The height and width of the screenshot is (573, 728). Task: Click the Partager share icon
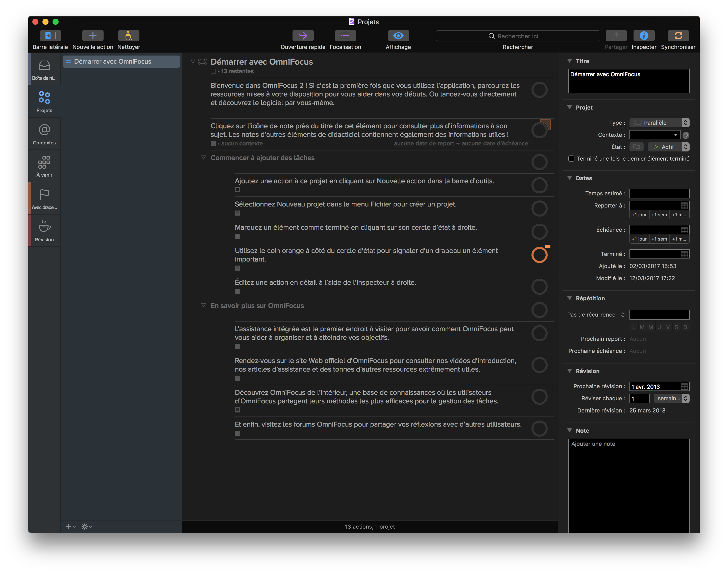(616, 36)
